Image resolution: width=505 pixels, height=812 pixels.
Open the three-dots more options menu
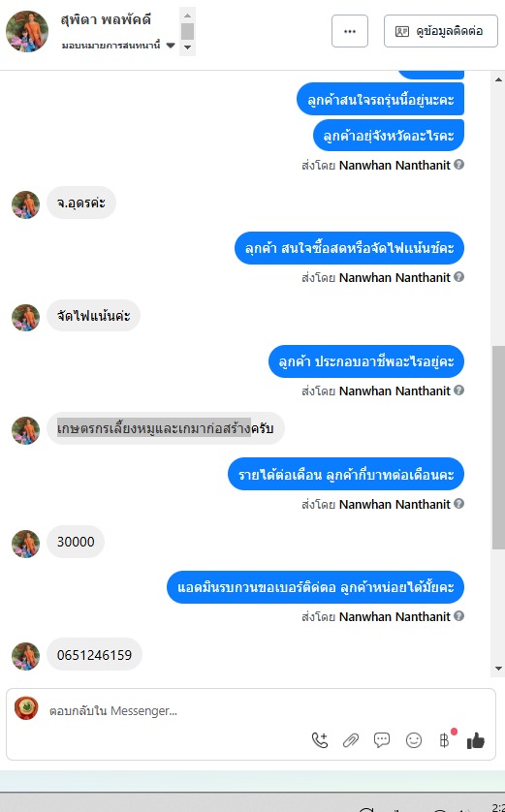tap(350, 31)
